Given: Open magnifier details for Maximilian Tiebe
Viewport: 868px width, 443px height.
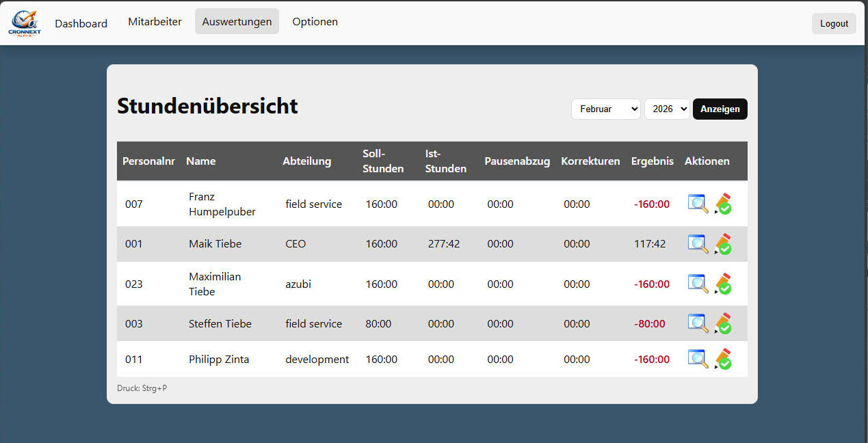Looking at the screenshot, I should [698, 284].
